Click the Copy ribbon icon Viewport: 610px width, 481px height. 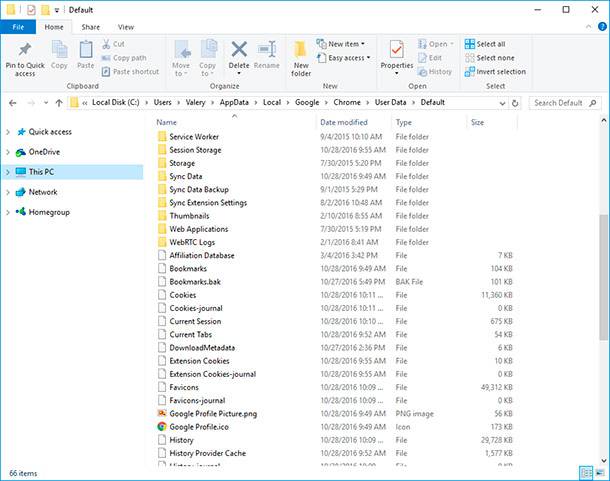[59, 50]
